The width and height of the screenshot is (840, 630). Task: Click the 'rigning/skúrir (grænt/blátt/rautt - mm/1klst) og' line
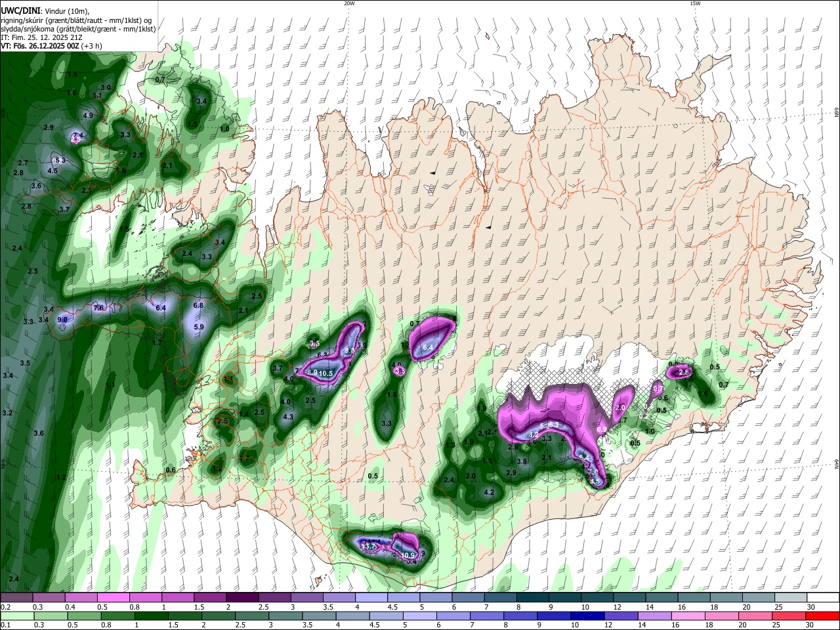tap(76, 20)
